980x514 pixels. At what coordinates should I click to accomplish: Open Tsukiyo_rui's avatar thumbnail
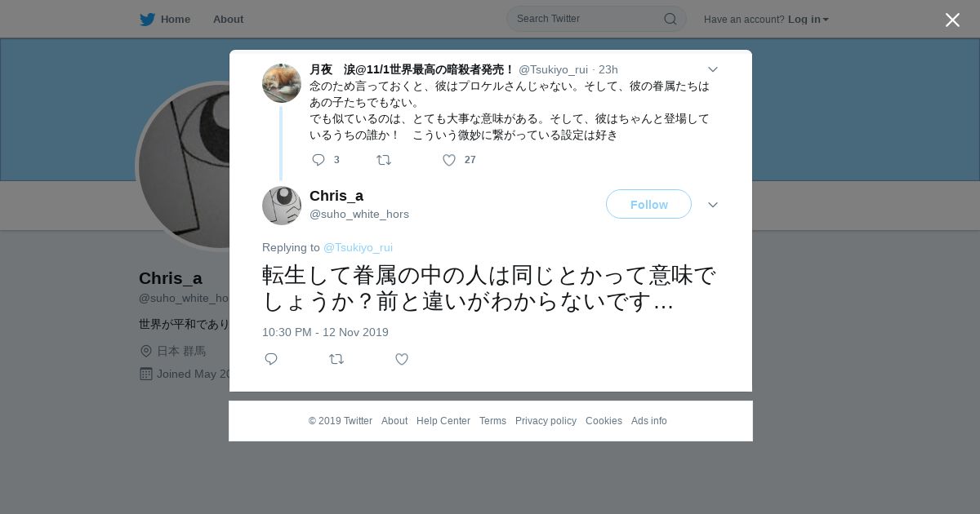[x=282, y=83]
